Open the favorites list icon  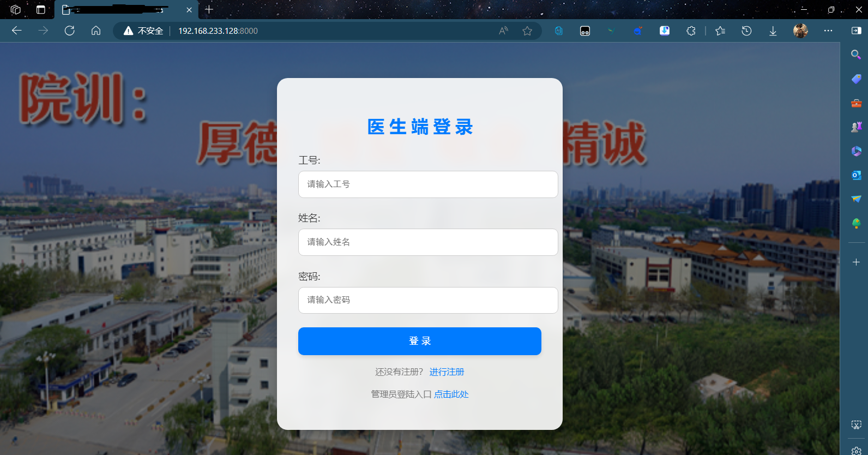click(720, 31)
